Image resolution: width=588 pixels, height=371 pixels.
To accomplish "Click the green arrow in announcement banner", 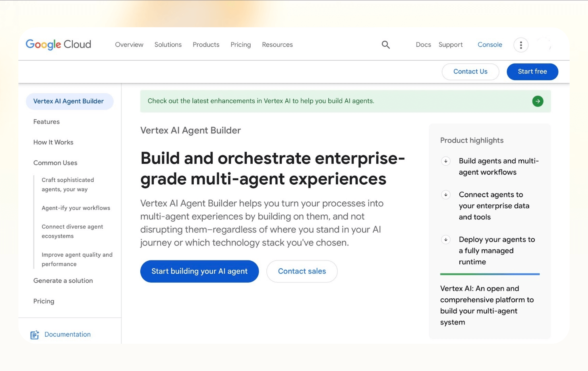I will [x=537, y=101].
